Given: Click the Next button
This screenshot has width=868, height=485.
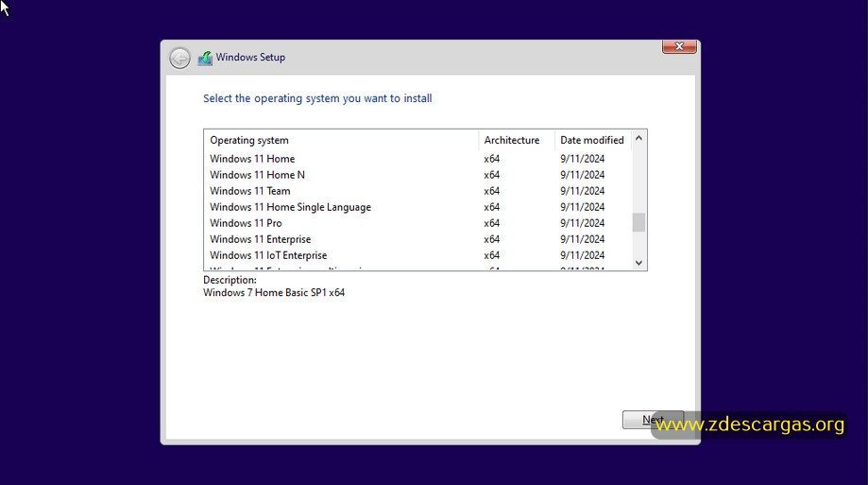Looking at the screenshot, I should 653,420.
